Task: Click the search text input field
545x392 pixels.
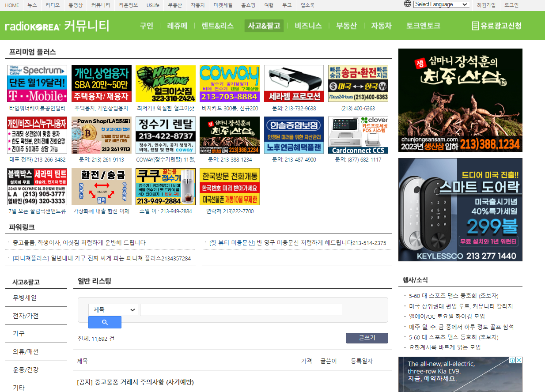Action: click(x=241, y=310)
